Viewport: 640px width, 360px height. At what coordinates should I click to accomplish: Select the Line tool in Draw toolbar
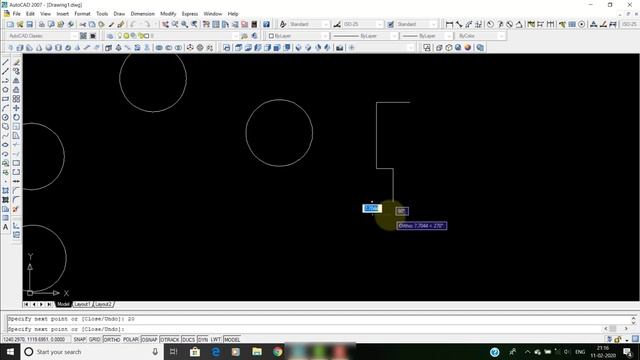point(5,62)
